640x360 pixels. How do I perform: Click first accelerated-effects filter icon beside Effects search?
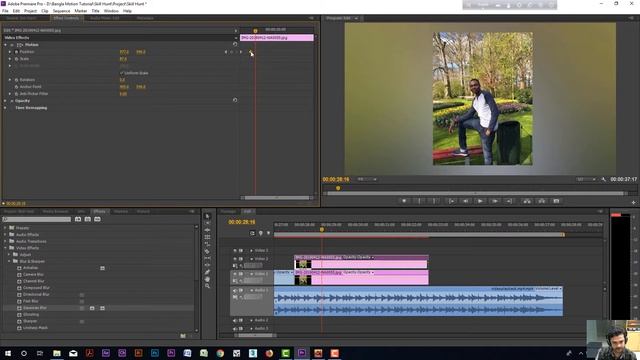point(78,219)
